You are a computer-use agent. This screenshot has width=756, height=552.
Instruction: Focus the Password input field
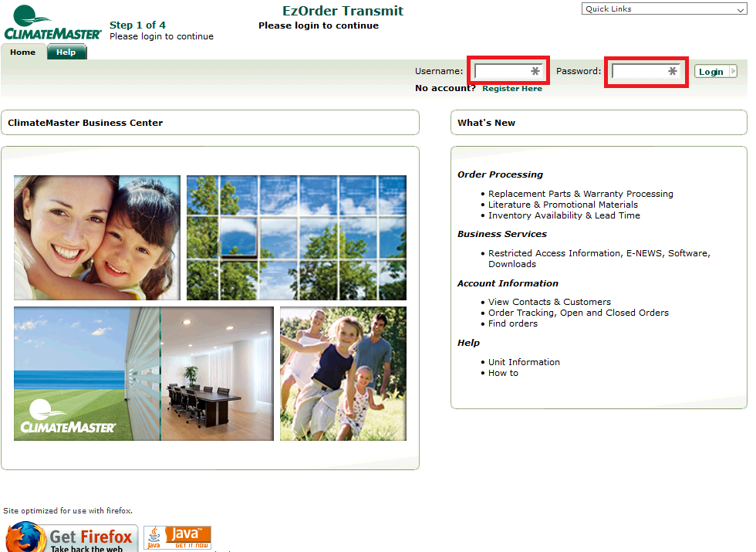[x=646, y=71]
